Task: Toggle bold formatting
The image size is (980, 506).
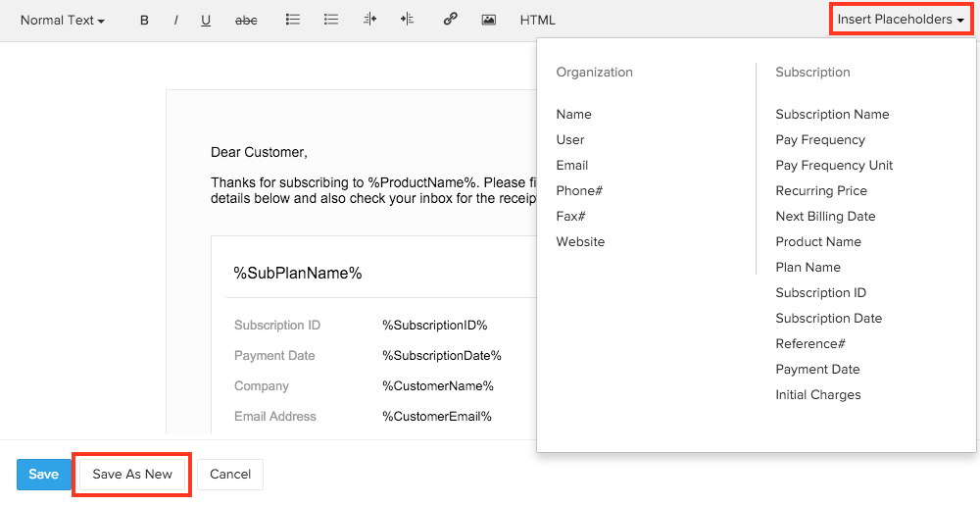Action: pyautogui.click(x=144, y=21)
